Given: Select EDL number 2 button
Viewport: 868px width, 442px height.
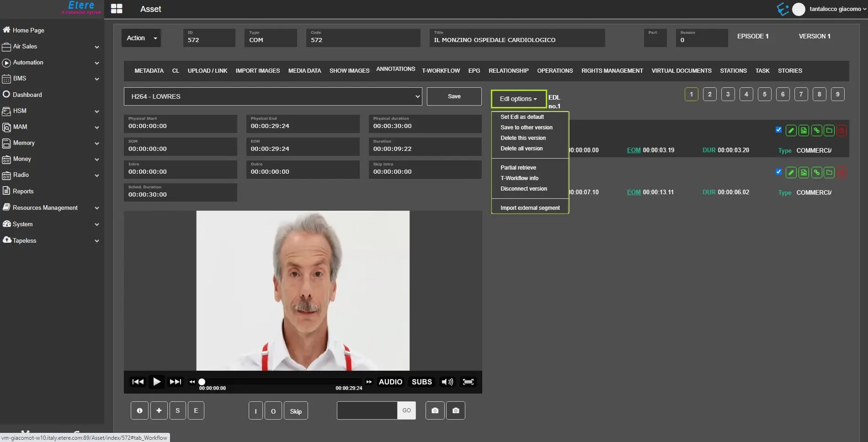Looking at the screenshot, I should [709, 94].
